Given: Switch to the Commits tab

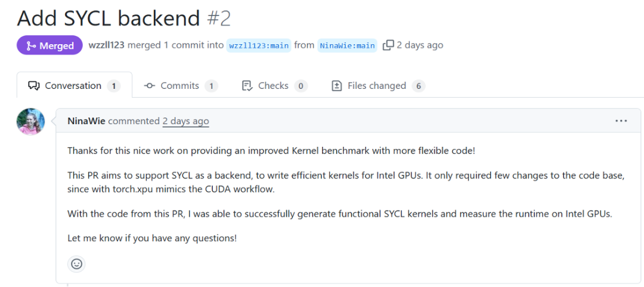Looking at the screenshot, I should pyautogui.click(x=181, y=86).
